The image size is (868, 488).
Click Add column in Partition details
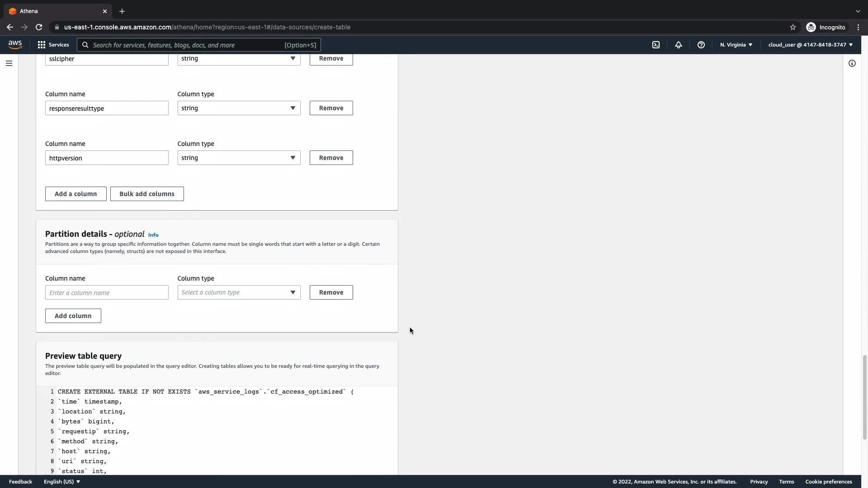(x=73, y=316)
